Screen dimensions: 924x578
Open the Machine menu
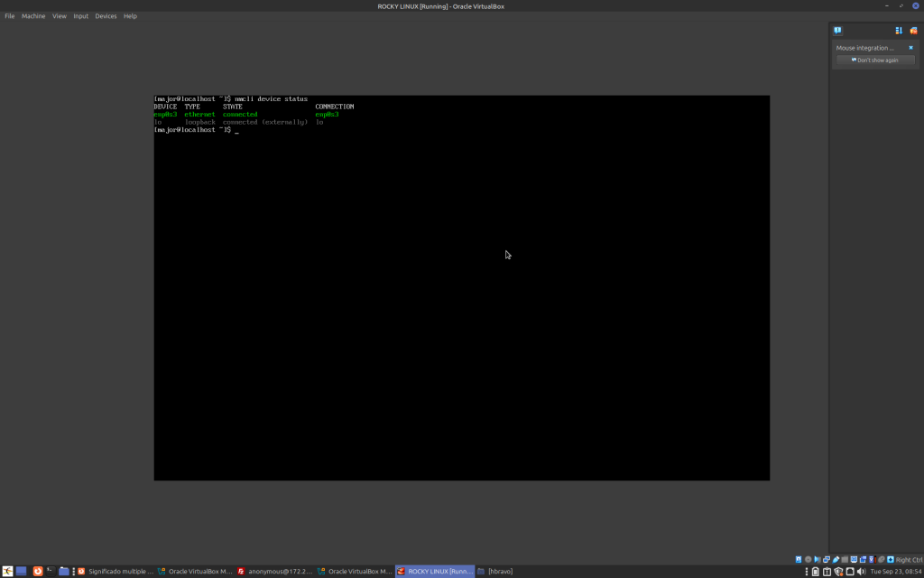pos(33,16)
